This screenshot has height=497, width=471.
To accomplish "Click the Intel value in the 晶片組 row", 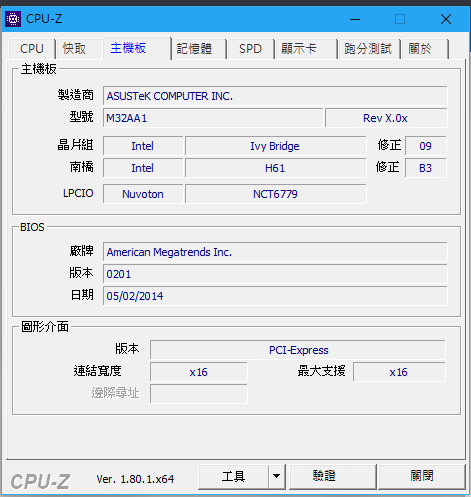I will [143, 146].
